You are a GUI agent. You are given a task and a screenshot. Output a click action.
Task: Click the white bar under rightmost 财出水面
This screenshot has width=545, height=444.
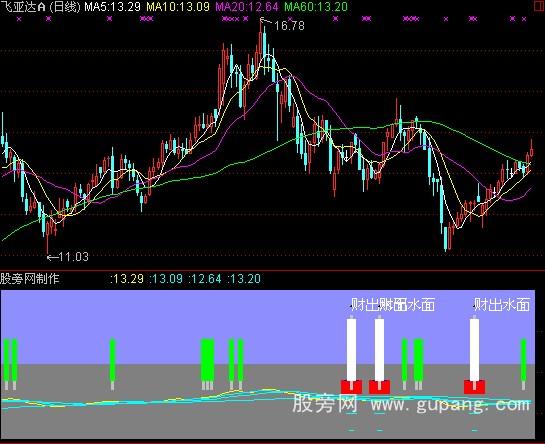pos(474,349)
